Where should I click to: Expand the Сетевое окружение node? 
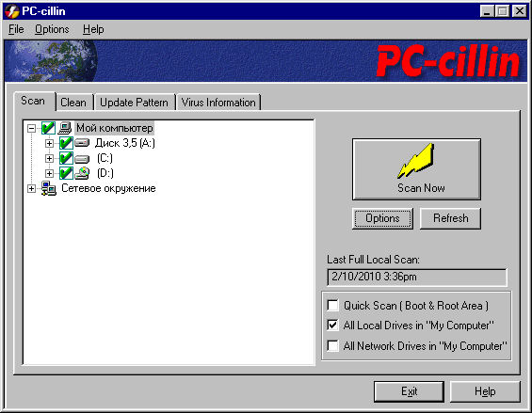[32, 188]
